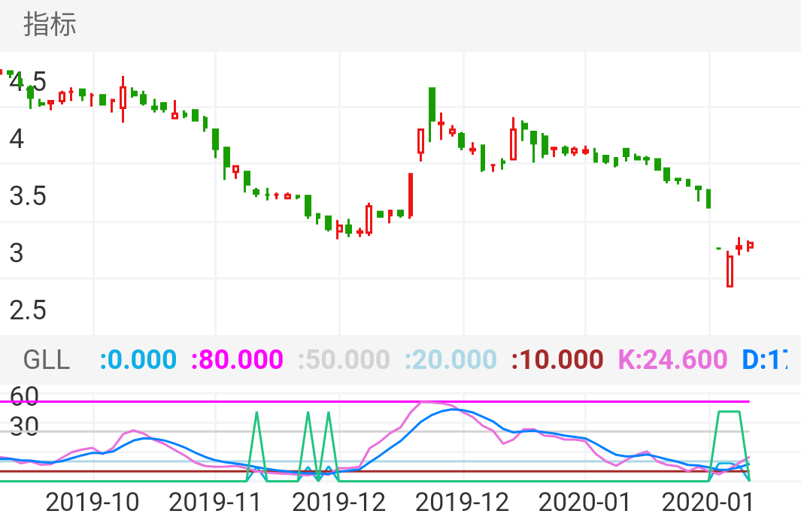Image resolution: width=801 pixels, height=532 pixels.
Task: Click the gray :50.000 parameter value
Action: [x=344, y=360]
